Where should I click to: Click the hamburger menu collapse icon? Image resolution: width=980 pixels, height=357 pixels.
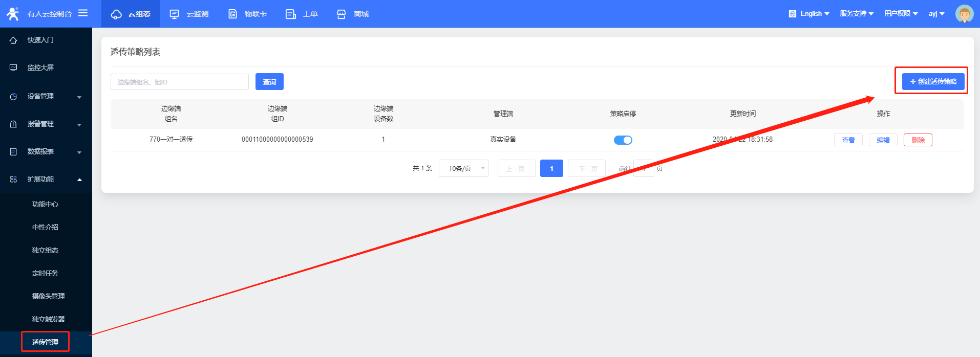pyautogui.click(x=83, y=13)
